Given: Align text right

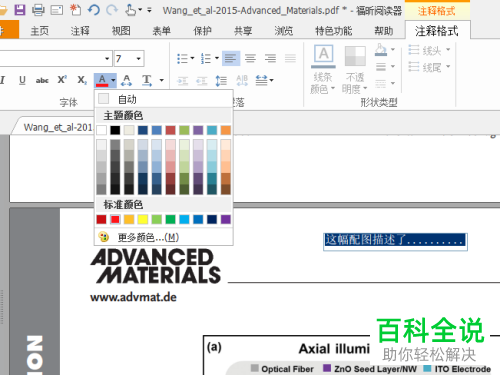Looking at the screenshot, I should coord(270,58).
